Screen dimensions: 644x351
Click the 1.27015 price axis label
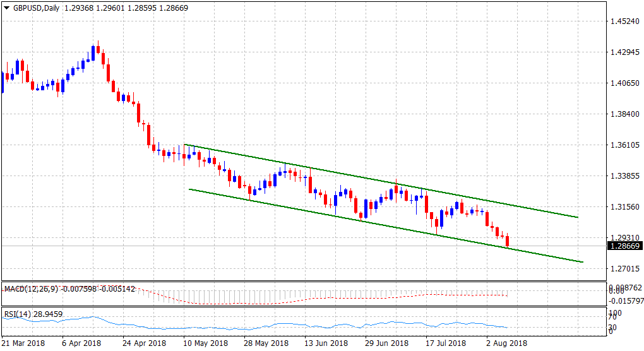point(624,269)
